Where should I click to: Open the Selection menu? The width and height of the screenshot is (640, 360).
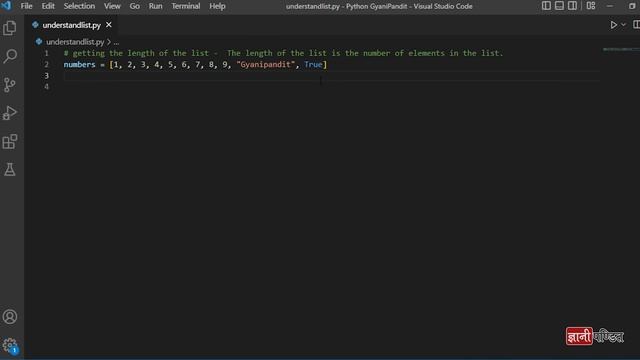79,6
